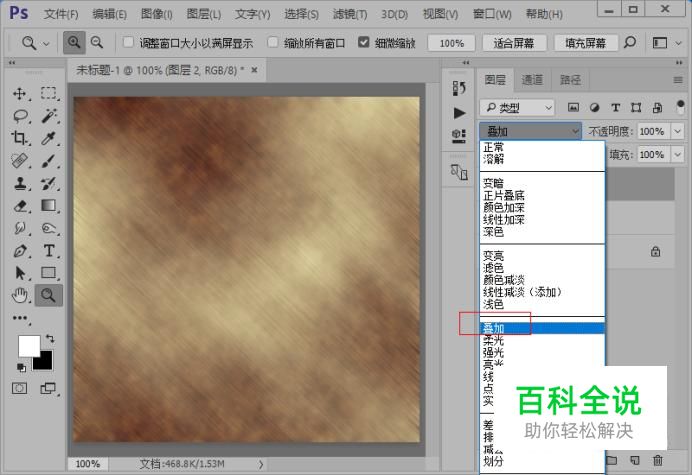Image resolution: width=692 pixels, height=475 pixels.
Task: Open the blend mode dropdown
Action: [530, 131]
